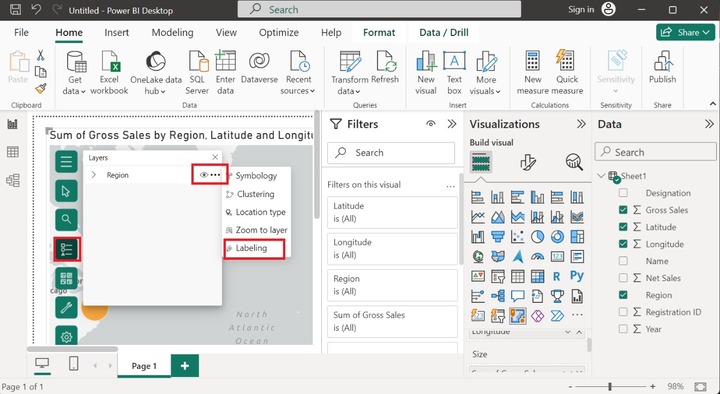Check the Net Sales field
Screen dimensions: 720x394
[x=623, y=278]
